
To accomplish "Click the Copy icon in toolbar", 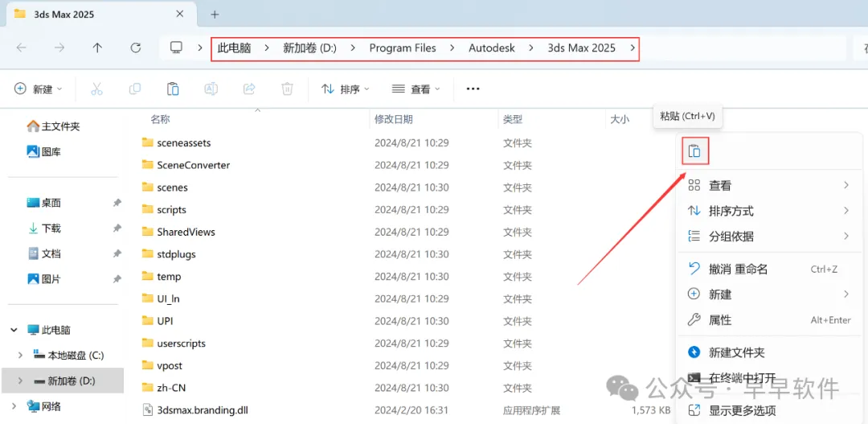I will [134, 89].
